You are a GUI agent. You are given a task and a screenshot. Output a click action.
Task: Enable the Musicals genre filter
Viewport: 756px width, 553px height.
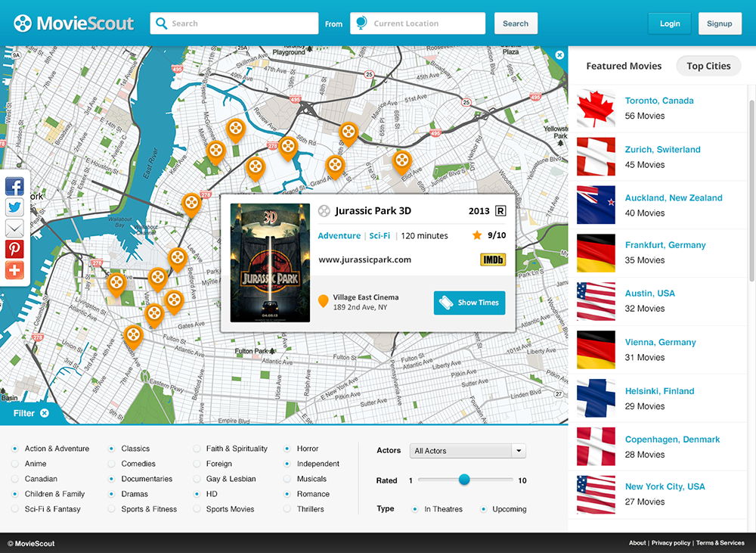tap(287, 479)
